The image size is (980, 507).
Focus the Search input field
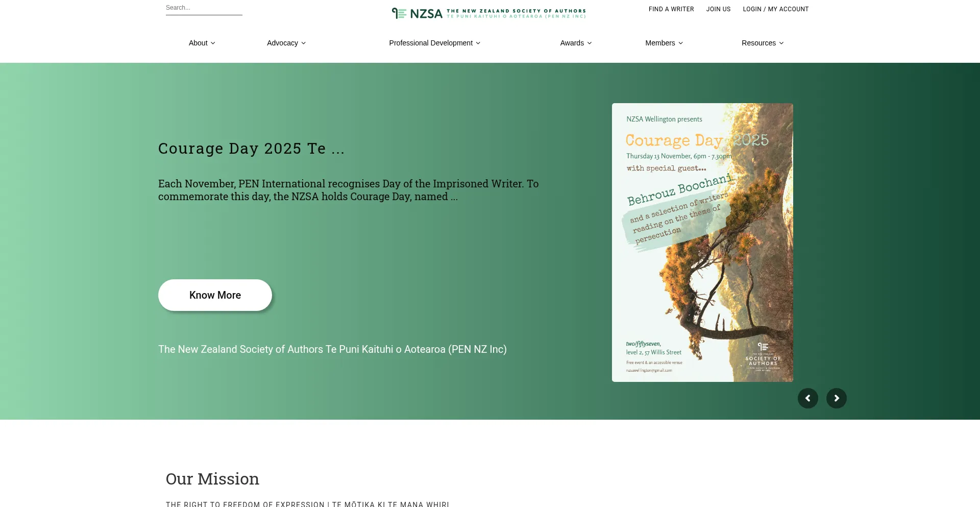coord(204,8)
